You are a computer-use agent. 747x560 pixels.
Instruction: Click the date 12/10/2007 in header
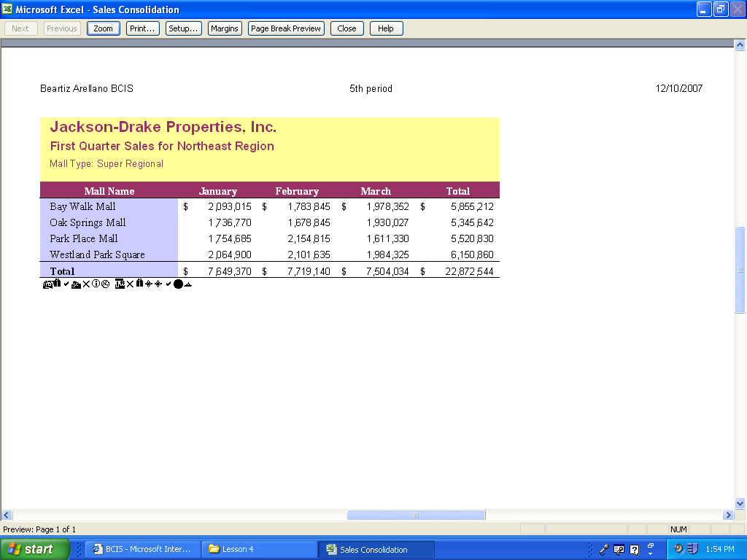(x=679, y=88)
